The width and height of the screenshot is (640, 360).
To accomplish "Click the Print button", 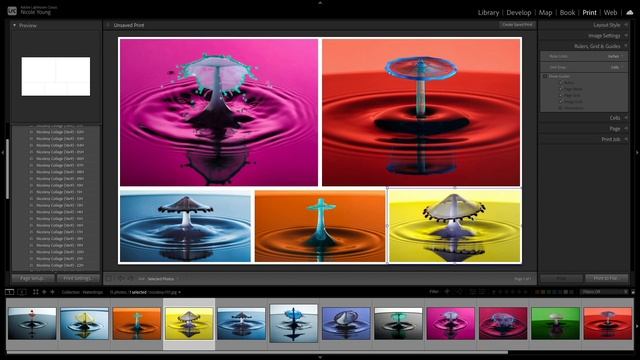I will pyautogui.click(x=561, y=278).
